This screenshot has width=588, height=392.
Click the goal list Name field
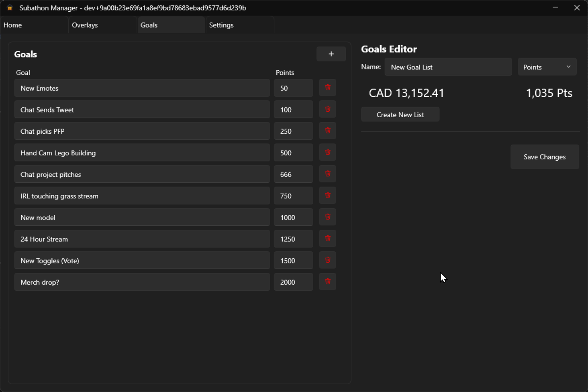coord(448,67)
